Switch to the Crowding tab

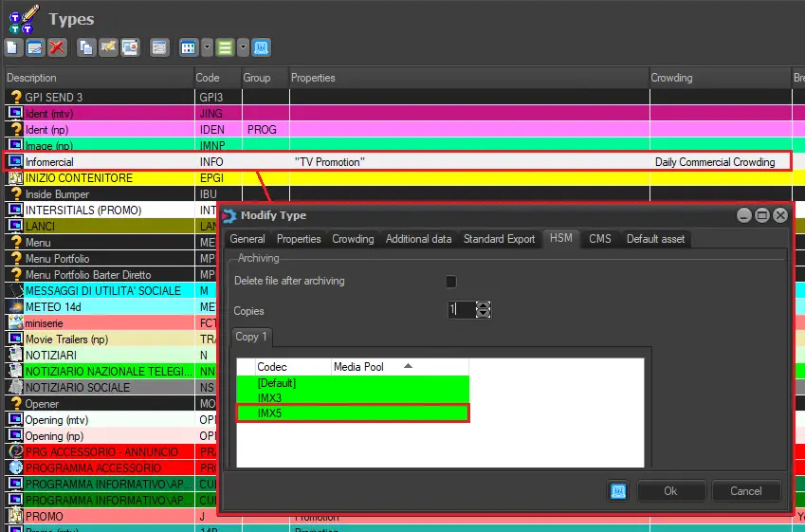coord(353,239)
